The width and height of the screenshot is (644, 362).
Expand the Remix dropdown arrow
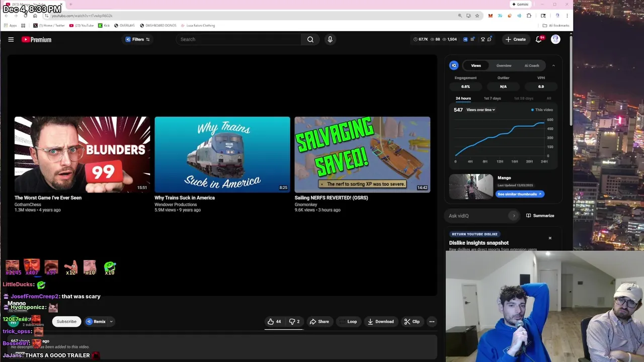coord(111,322)
